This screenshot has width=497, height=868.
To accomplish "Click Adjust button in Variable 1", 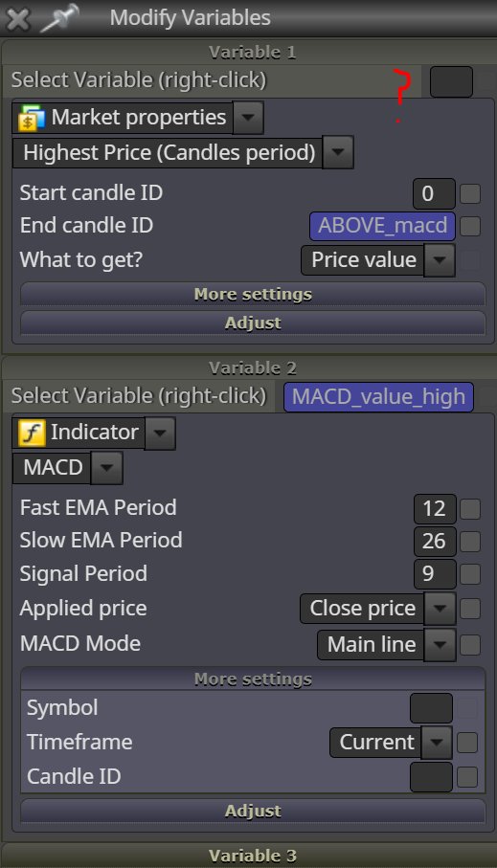I will (253, 323).
